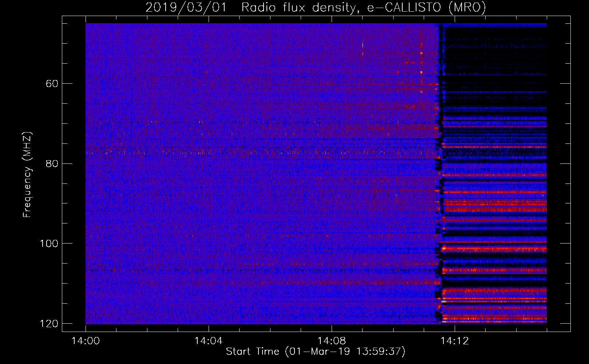Click the 'Start Time (01-Mar-19 13:59:37)' axis label
Image resolution: width=589 pixels, height=364 pixels.
(316, 352)
